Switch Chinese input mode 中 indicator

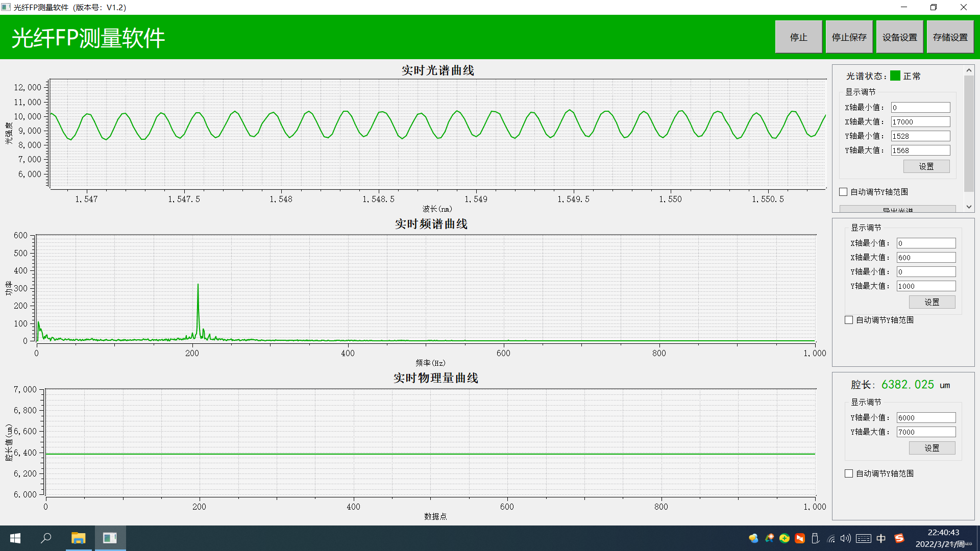pyautogui.click(x=881, y=538)
